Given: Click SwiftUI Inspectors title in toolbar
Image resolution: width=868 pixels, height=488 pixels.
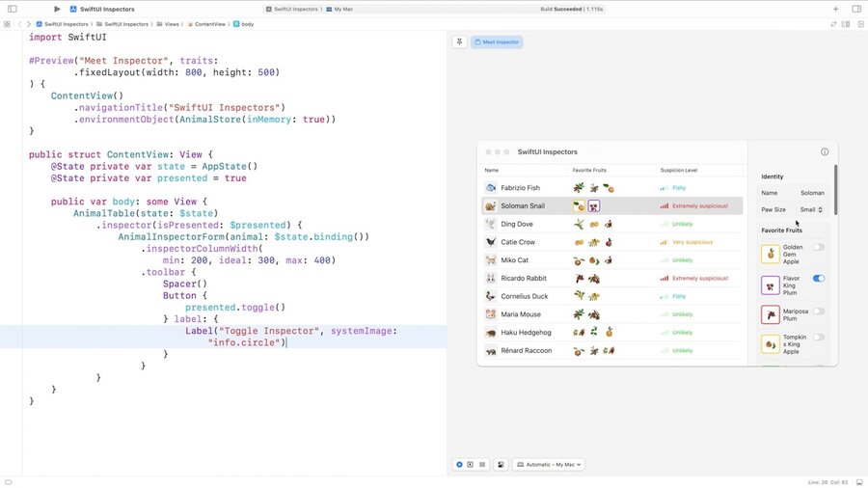Looking at the screenshot, I should (107, 10).
